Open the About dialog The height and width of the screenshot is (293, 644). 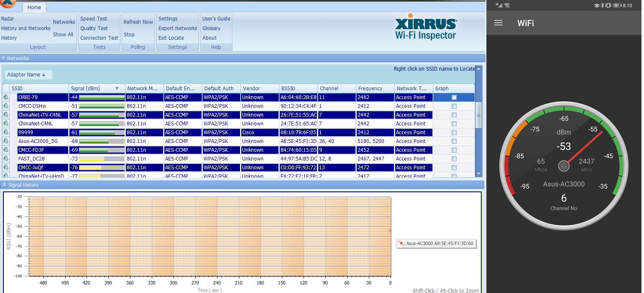(x=210, y=38)
